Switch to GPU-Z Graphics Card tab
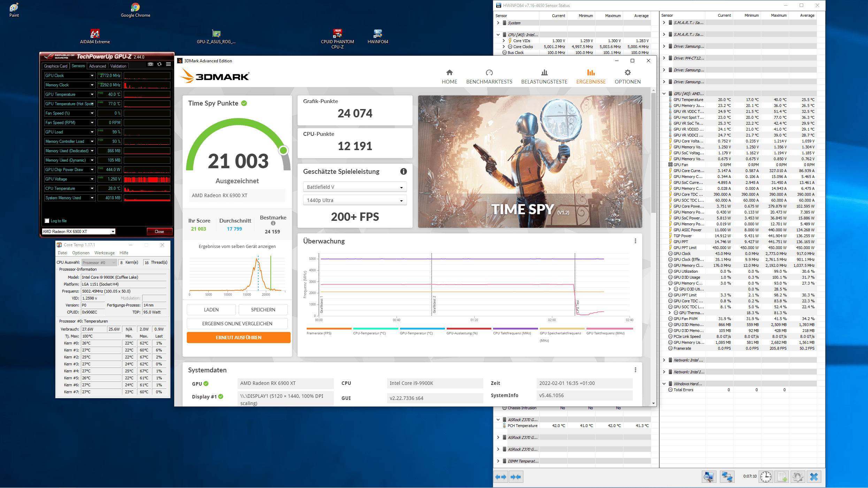 [55, 66]
